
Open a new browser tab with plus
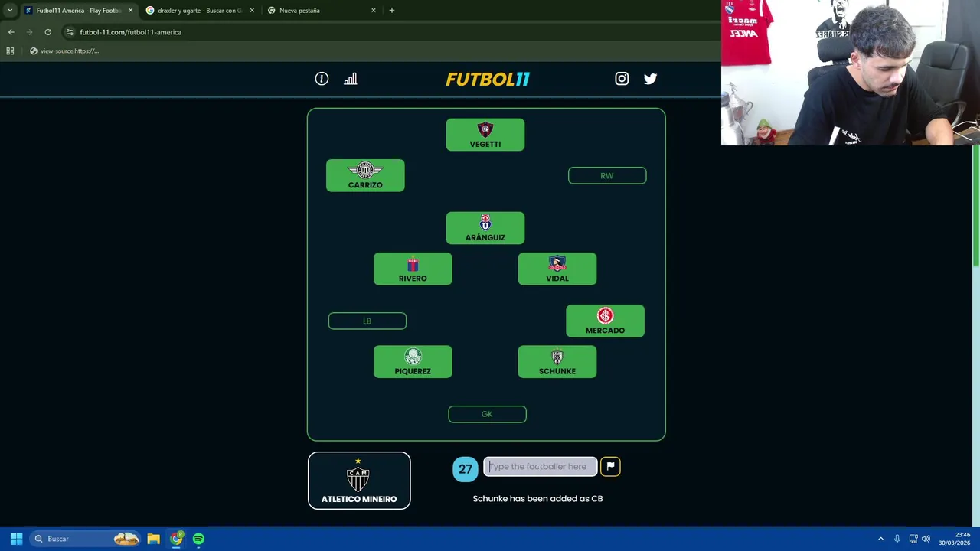(392, 11)
